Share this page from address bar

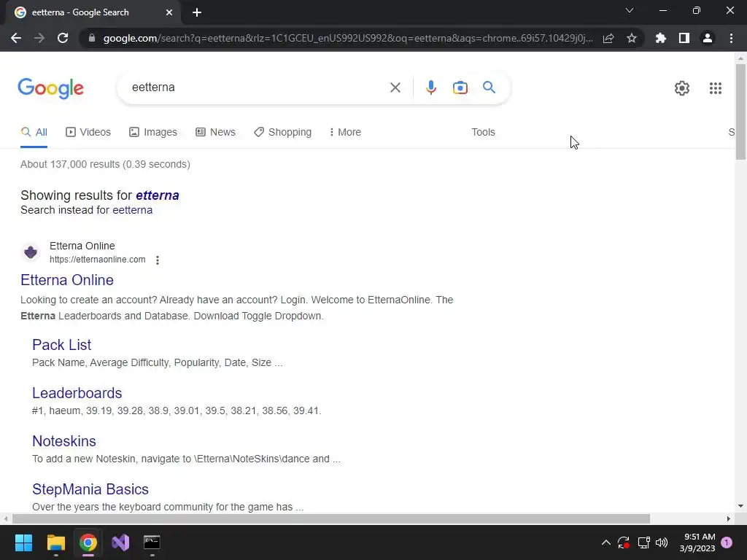coord(608,38)
